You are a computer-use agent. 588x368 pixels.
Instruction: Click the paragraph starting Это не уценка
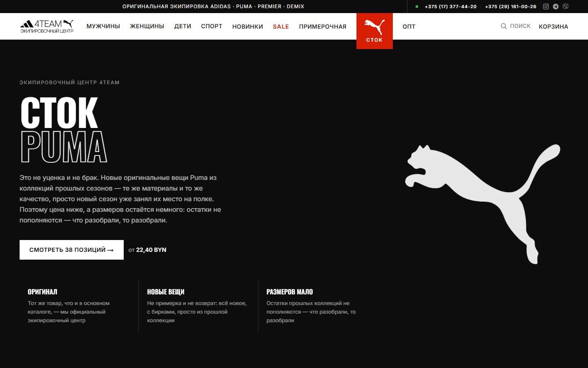(120, 199)
